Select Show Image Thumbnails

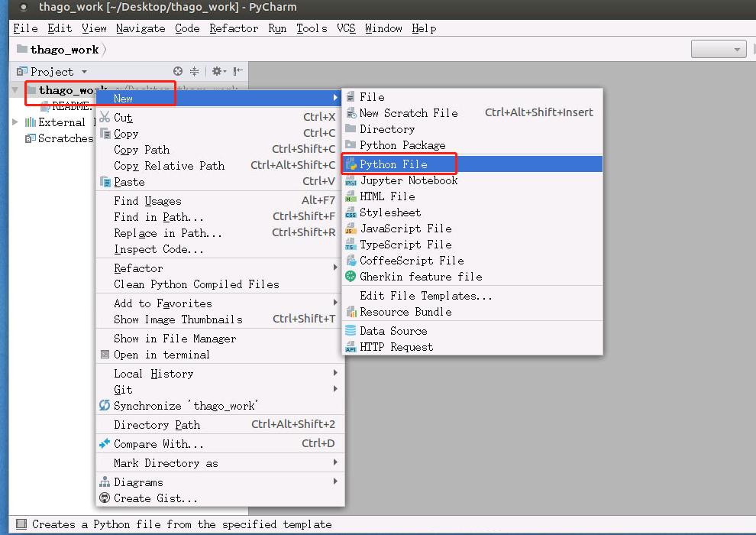(x=221, y=319)
